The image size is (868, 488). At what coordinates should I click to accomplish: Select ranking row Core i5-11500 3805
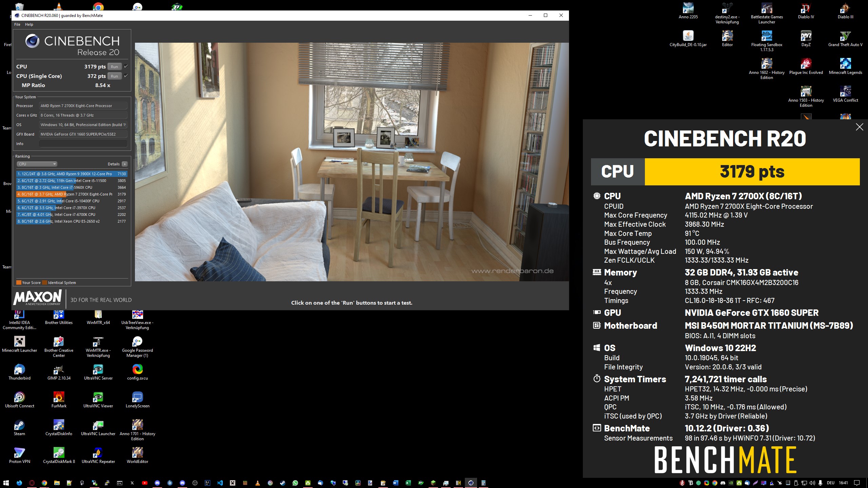72,181
